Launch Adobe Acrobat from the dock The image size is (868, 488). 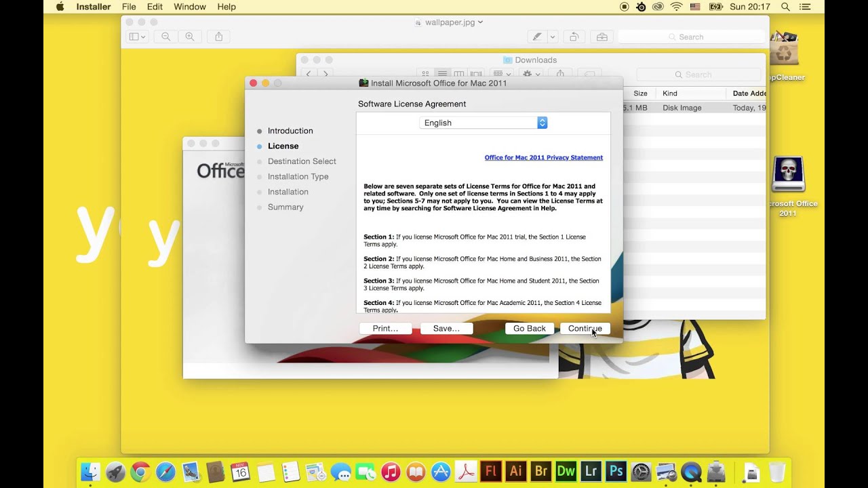466,471
